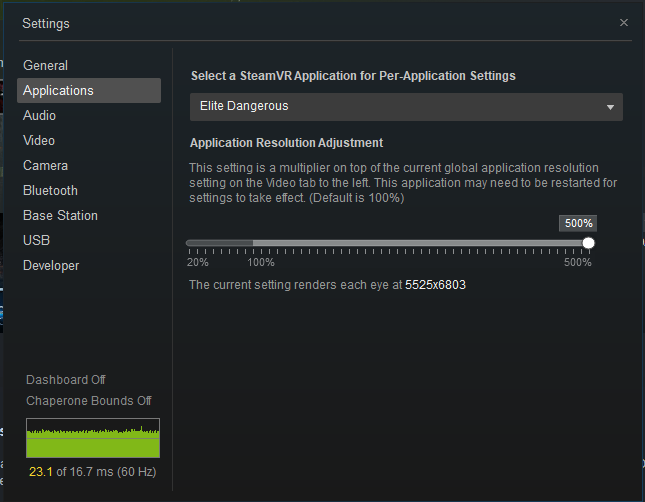Screen dimensions: 645x502
Task: Click the dropdown arrow beside Elite Dangerous
Action: point(610,107)
